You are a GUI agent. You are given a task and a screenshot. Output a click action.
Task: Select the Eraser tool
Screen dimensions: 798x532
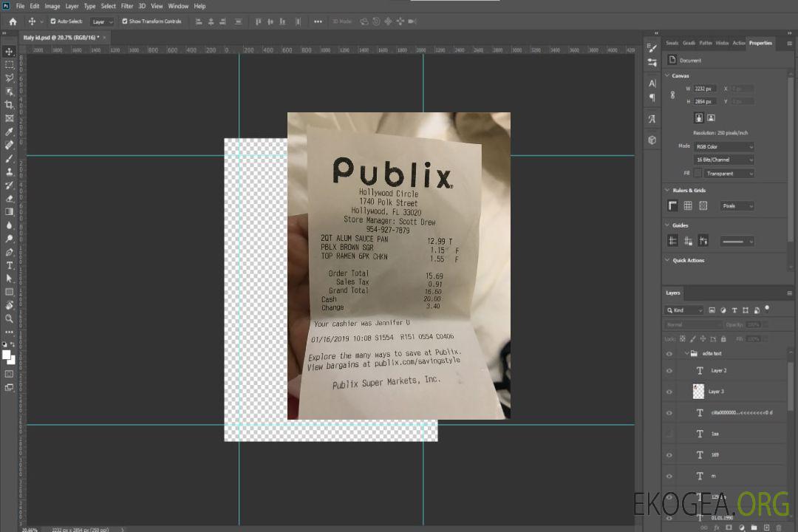9,199
